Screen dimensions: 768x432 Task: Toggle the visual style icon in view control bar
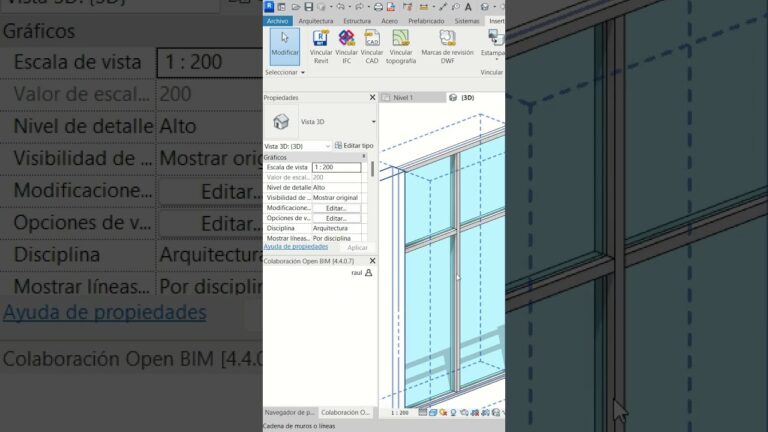tap(433, 412)
